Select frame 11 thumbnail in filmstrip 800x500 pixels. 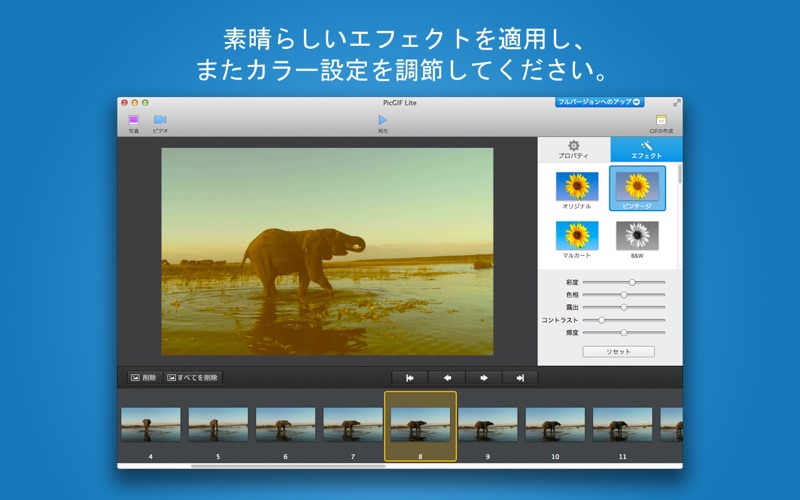point(622,424)
